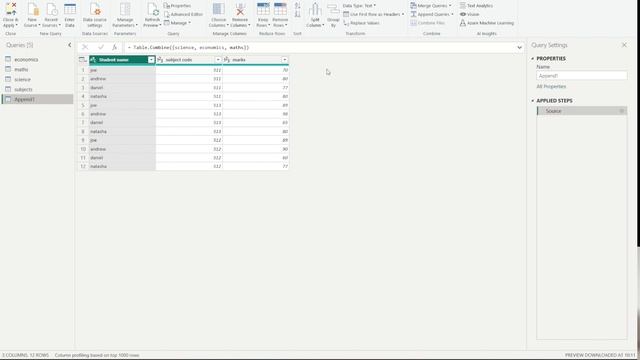Open Replace Values

pos(361,23)
